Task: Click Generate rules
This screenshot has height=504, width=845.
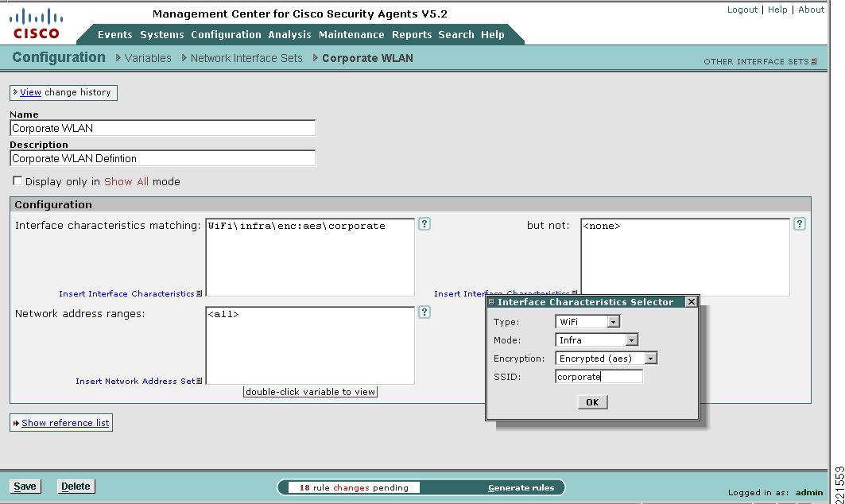Action: coord(521,488)
